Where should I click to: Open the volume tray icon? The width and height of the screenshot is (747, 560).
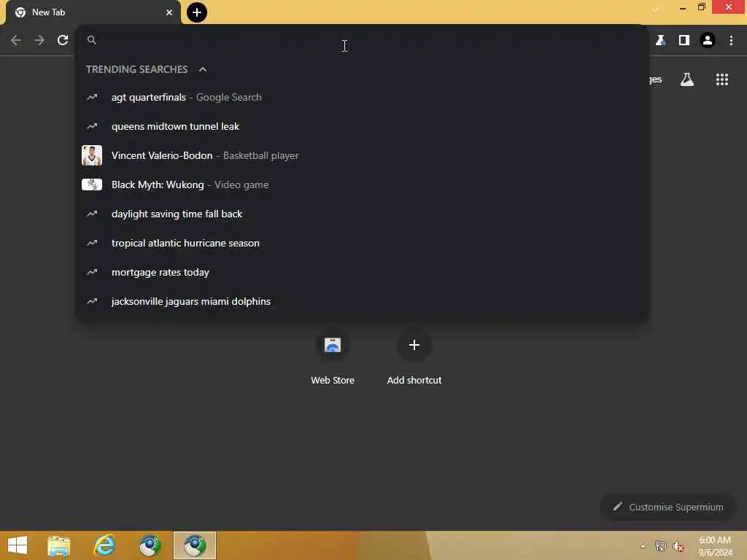point(678,546)
